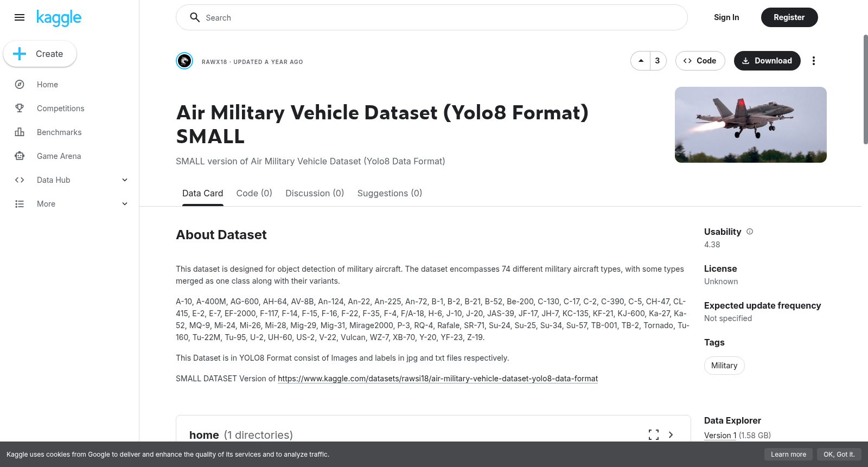
Task: Show the Usability info tooltip icon
Action: tap(750, 232)
